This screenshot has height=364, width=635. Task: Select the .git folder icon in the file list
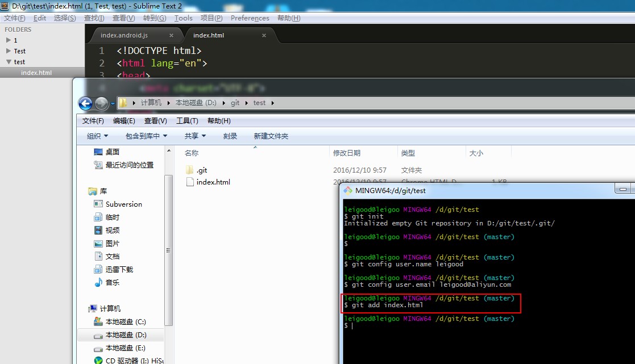(x=189, y=170)
